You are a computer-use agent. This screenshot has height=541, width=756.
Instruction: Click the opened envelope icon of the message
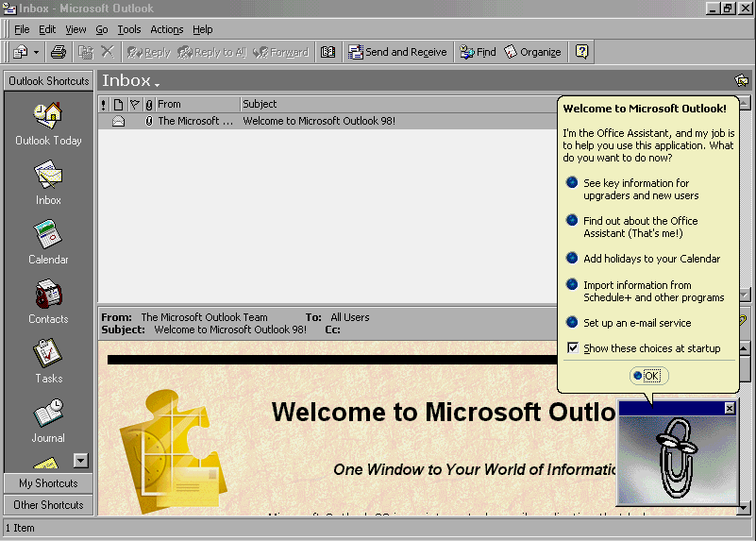[119, 121]
